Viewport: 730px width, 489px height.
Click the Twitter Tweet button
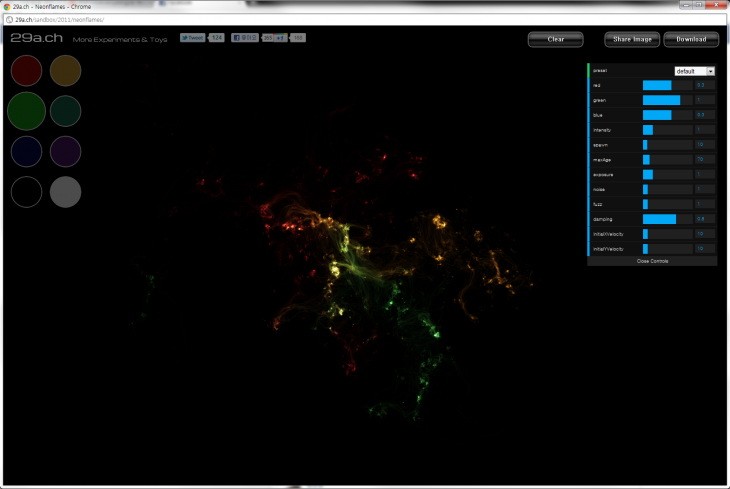tap(193, 38)
